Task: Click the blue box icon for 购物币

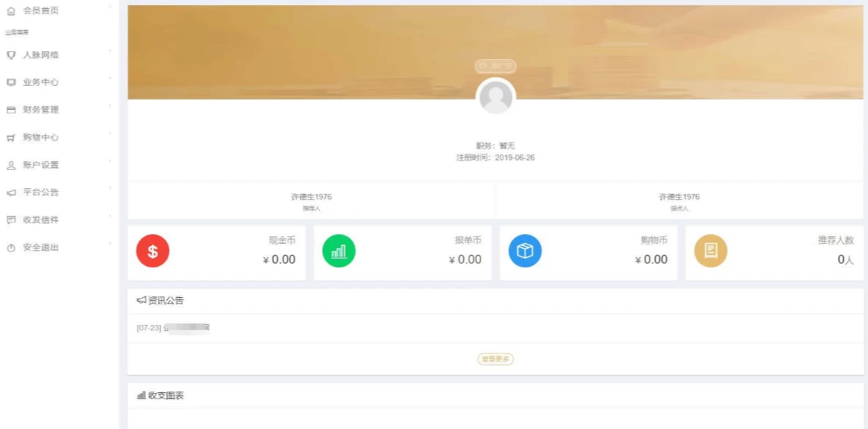Action: 525,251
